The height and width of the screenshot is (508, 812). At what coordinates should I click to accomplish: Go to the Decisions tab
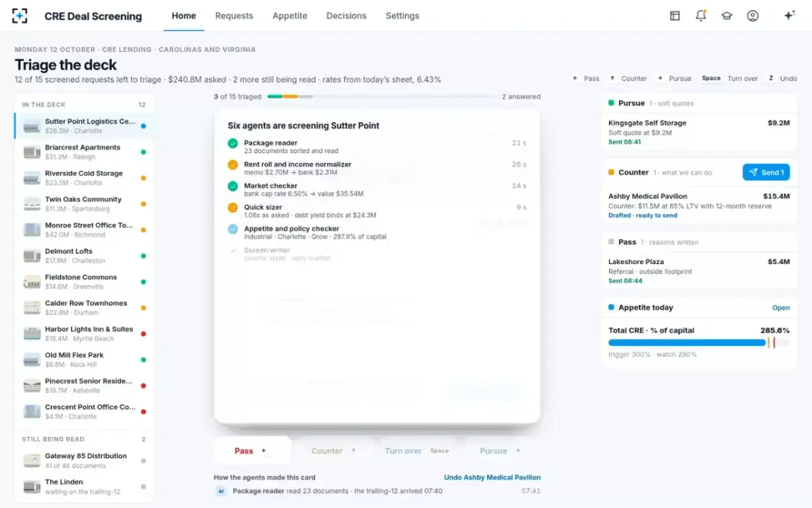(346, 16)
